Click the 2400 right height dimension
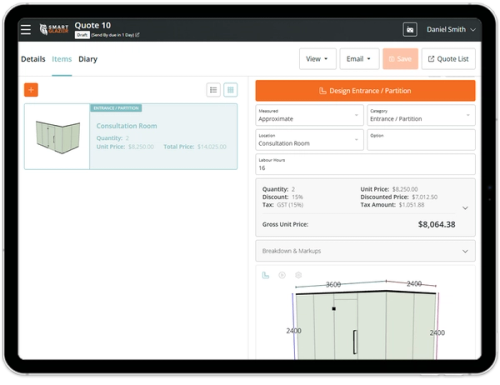500x385 pixels. coord(437,333)
